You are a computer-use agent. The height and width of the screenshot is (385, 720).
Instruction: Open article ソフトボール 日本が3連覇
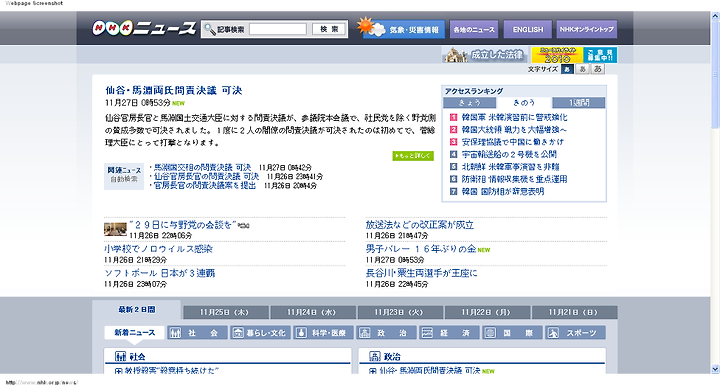coord(159,273)
